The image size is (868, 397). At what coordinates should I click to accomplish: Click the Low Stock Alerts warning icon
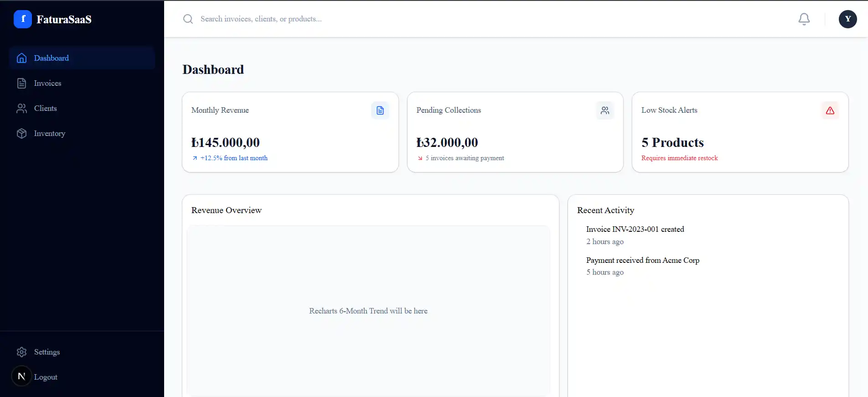(x=830, y=110)
